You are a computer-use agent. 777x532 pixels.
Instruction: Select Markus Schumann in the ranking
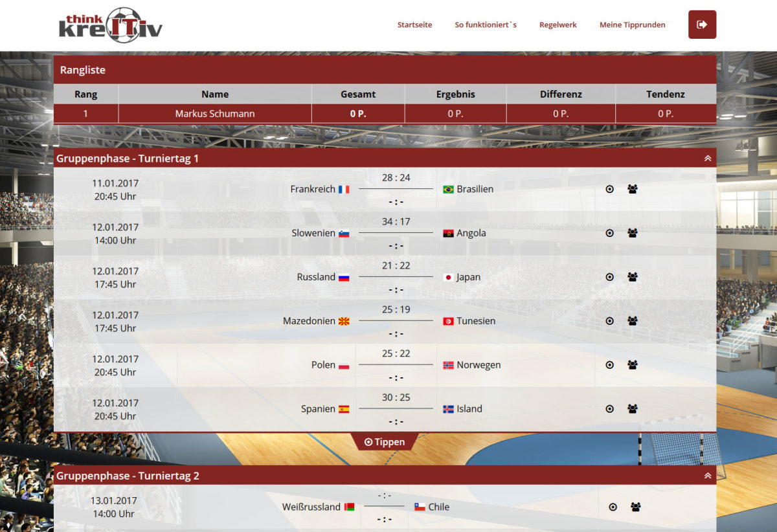tap(215, 113)
